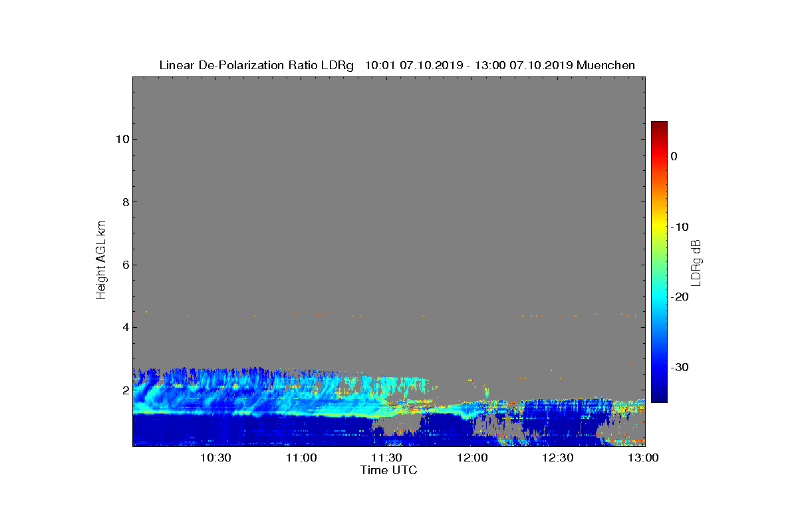Click the height tick label 8

(x=124, y=202)
